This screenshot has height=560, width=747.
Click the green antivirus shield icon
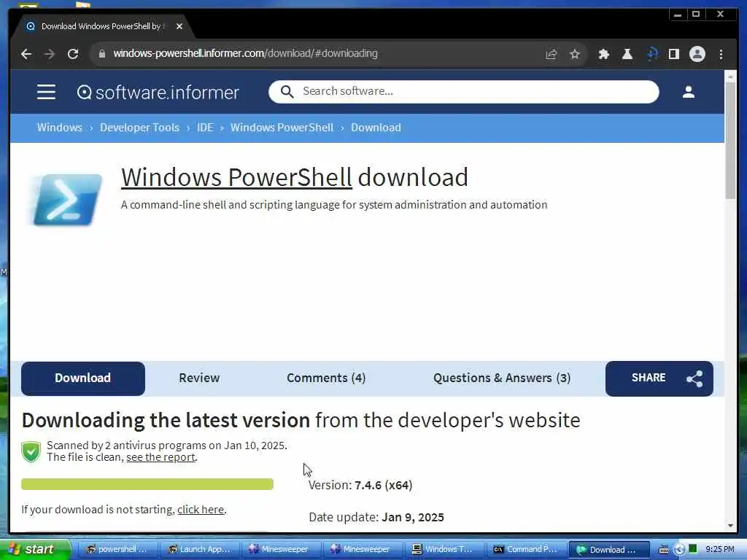coord(31,451)
